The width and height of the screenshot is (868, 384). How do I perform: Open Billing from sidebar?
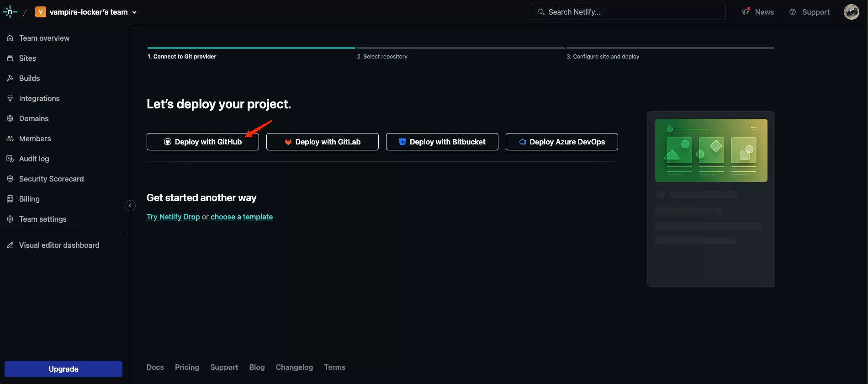click(x=29, y=199)
